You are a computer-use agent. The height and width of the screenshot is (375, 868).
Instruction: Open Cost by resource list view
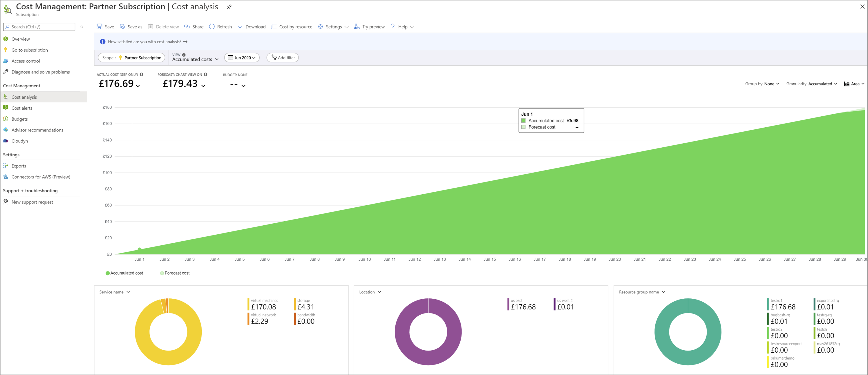(x=292, y=27)
